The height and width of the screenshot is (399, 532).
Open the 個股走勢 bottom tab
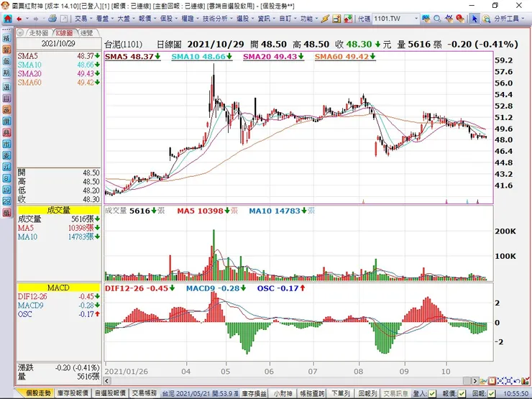(38, 393)
